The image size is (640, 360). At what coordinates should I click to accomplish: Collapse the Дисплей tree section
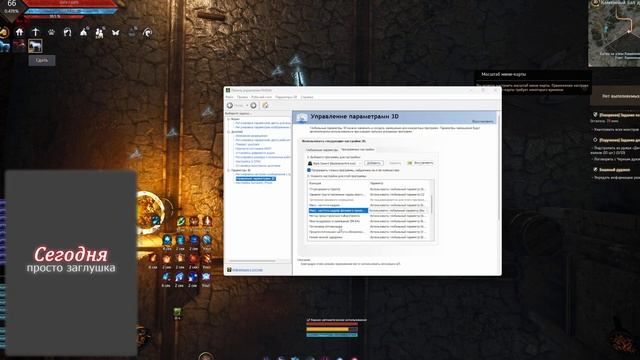click(x=229, y=131)
